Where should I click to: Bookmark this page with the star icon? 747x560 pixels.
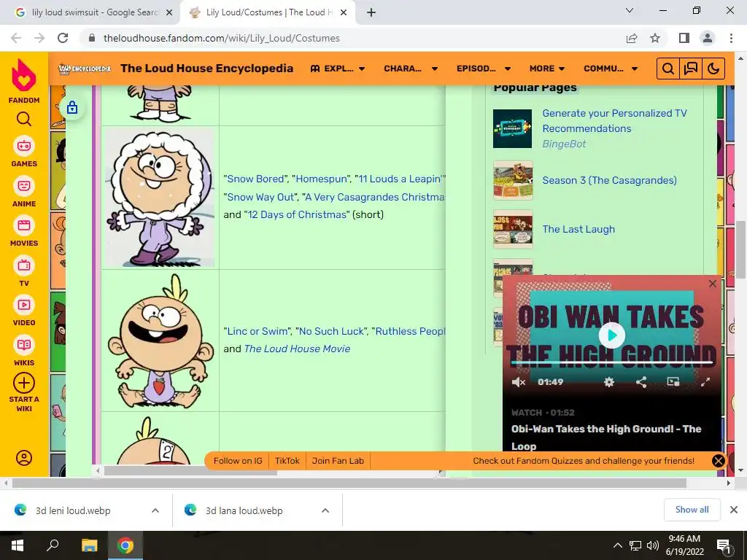655,38
